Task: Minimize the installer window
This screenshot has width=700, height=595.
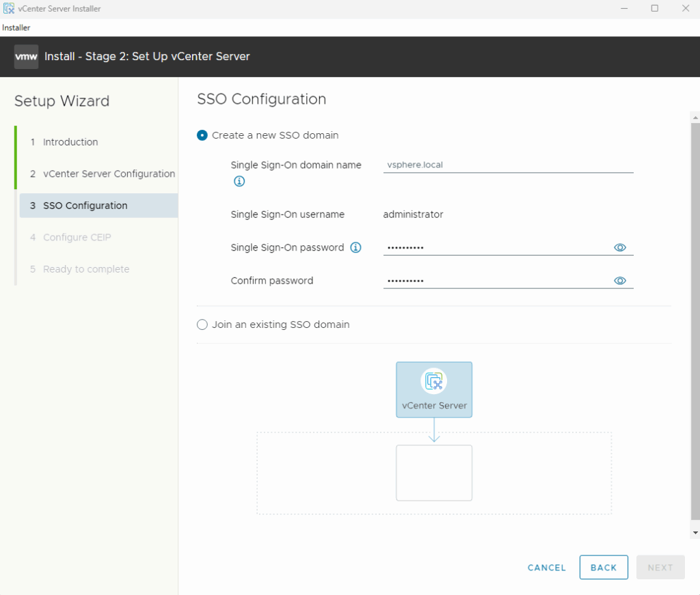Action: (x=624, y=8)
